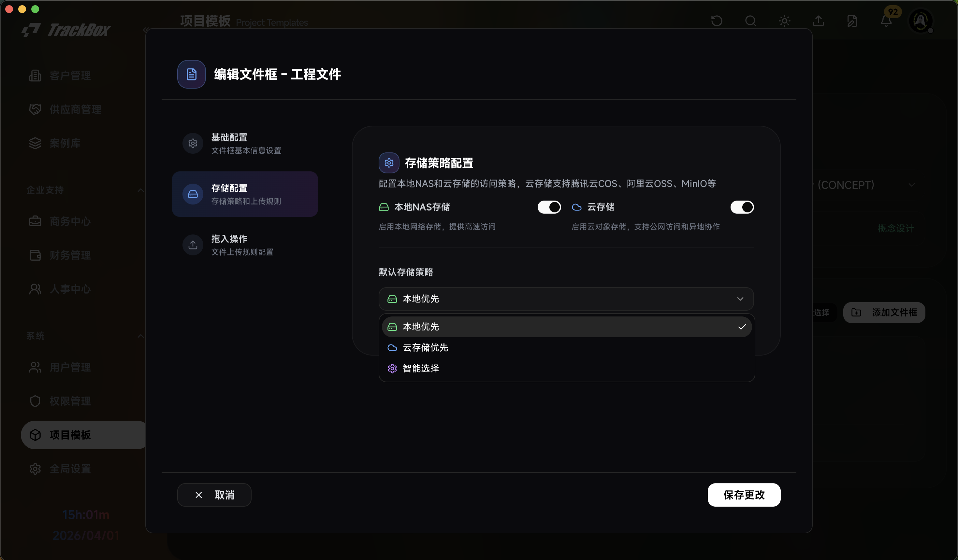The width and height of the screenshot is (958, 560).
Task: Click the X icon in 取消 button
Action: (x=198, y=495)
